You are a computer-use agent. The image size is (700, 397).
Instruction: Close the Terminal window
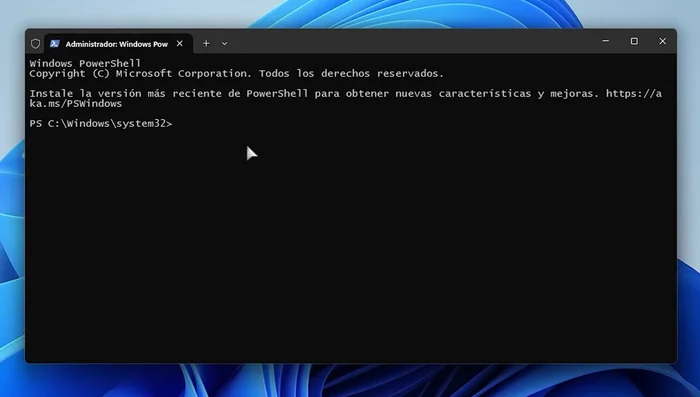pyautogui.click(x=662, y=41)
